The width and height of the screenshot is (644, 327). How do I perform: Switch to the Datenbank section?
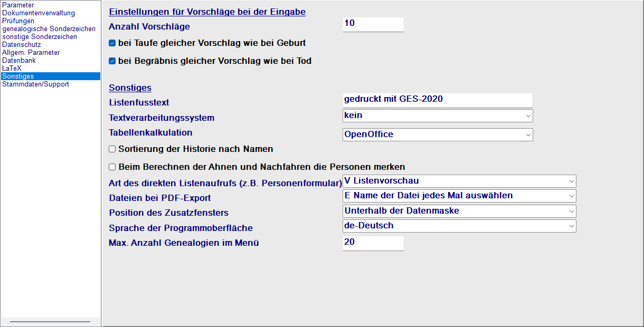(x=18, y=60)
